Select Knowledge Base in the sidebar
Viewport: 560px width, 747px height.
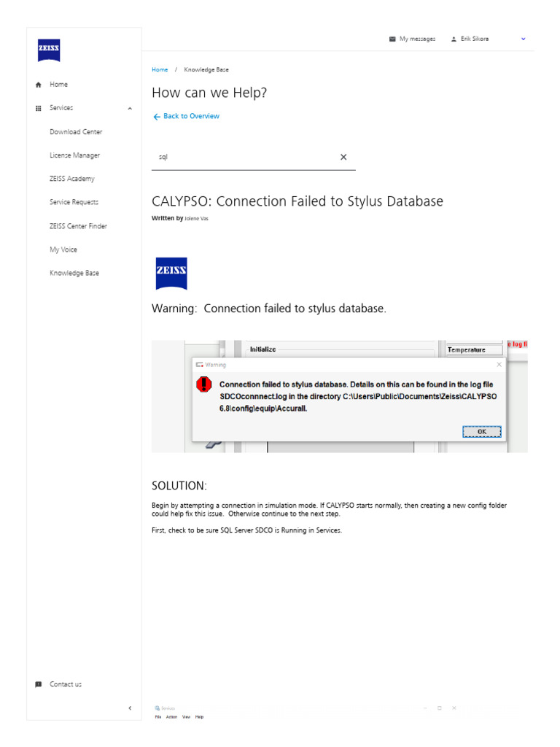click(x=74, y=273)
